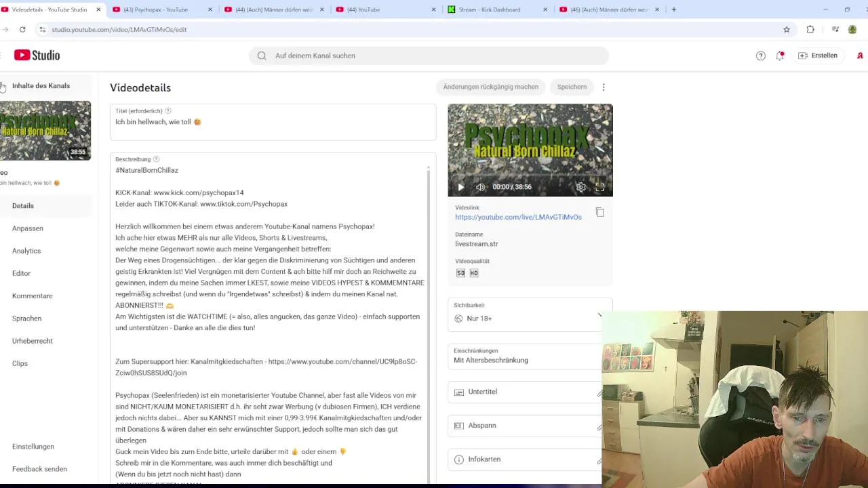Focus the 'Auf deinem Kanal suchen' search field
Image resolution: width=868 pixels, height=488 pixels.
click(429, 56)
